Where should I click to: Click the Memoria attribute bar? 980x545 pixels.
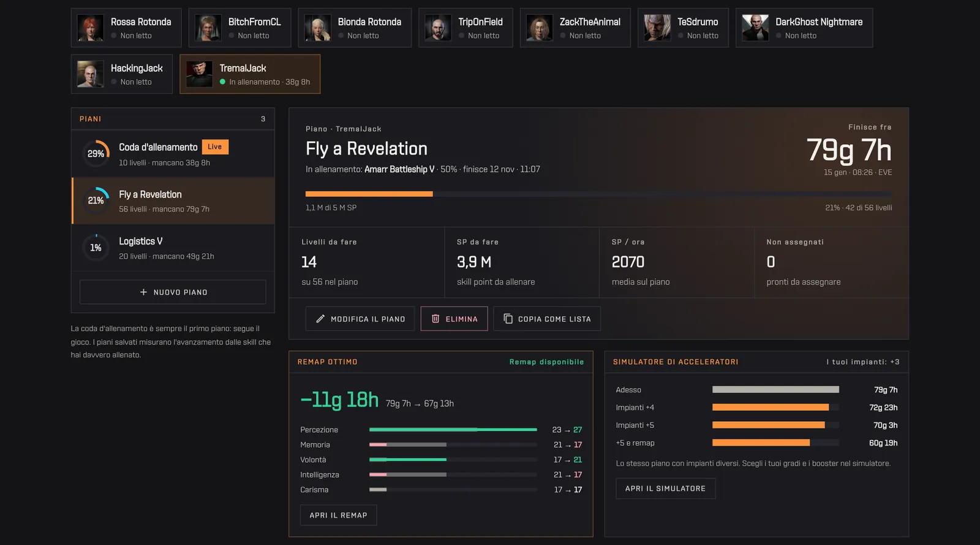453,445
